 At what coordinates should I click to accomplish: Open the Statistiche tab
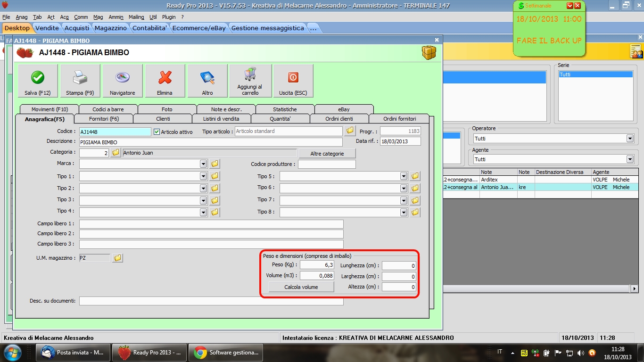click(x=285, y=109)
